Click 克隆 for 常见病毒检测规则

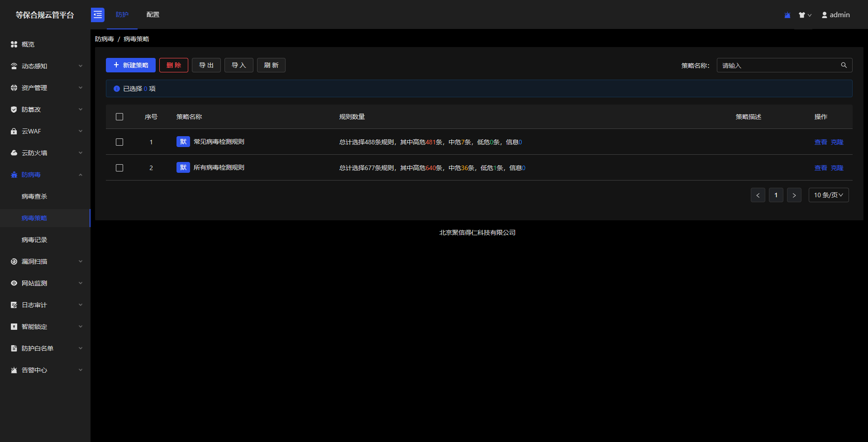tap(837, 142)
